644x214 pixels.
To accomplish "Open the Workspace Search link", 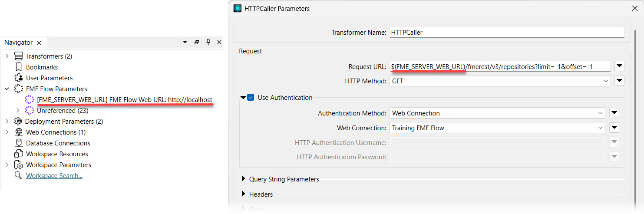I will [54, 176].
